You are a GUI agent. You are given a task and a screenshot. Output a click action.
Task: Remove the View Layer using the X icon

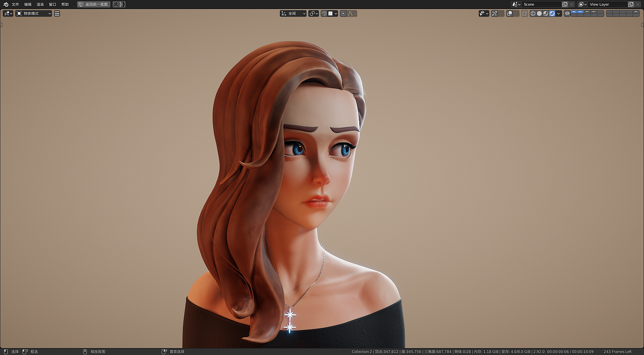pyautogui.click(x=637, y=4)
